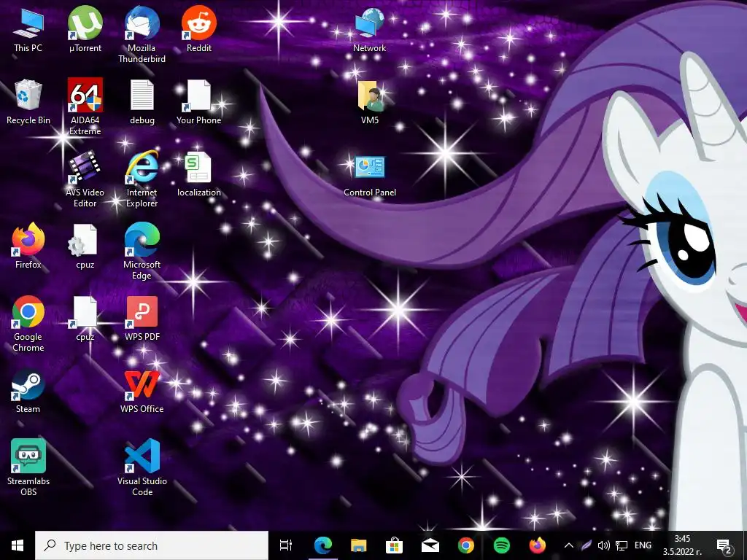Select the Visual Studio Code shortcut
Viewport: 747px width, 560px height.
pyautogui.click(x=142, y=467)
